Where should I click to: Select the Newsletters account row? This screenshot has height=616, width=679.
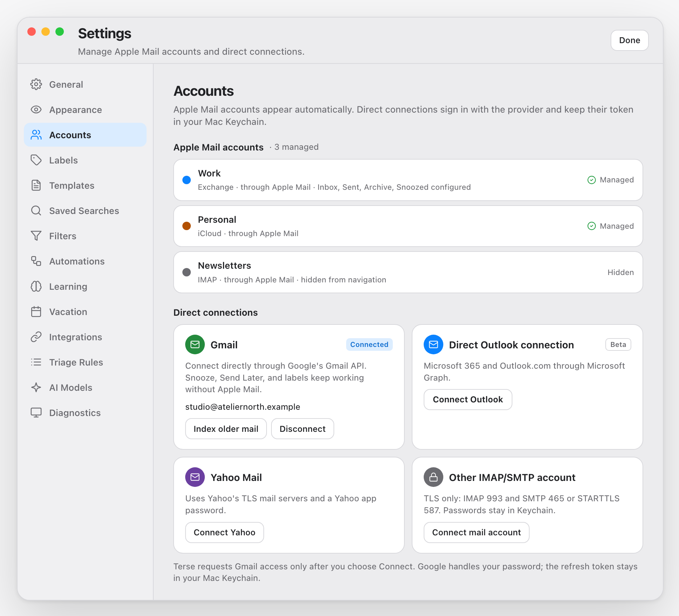[x=408, y=273]
